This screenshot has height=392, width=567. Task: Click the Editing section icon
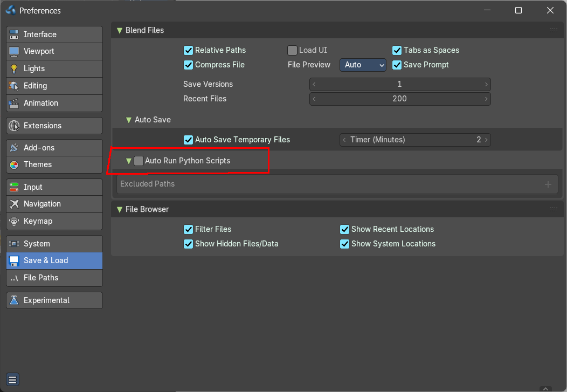click(x=13, y=86)
